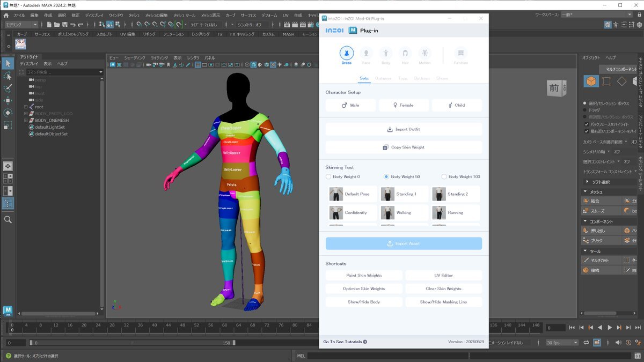This screenshot has width=644, height=362.
Task: Select the Hair category icon in plug-in
Action: tap(405, 53)
